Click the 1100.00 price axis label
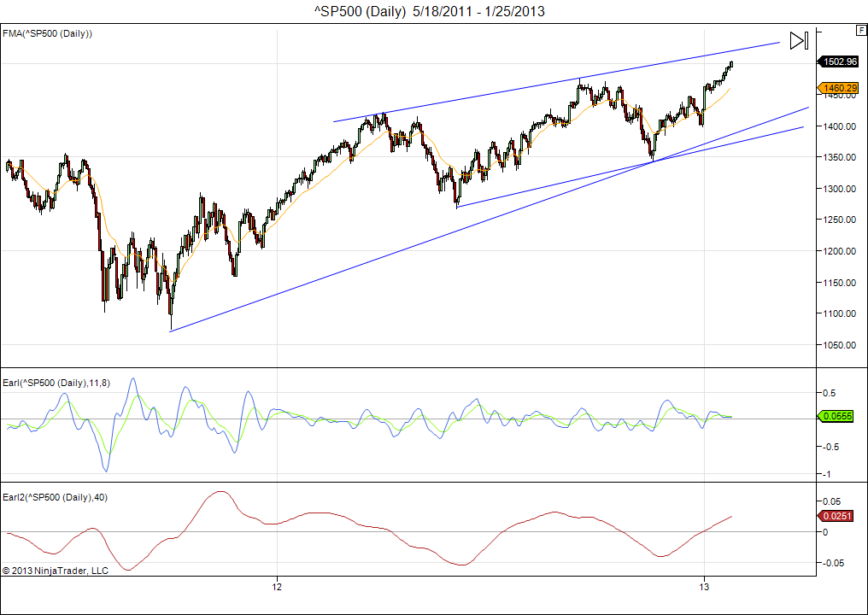The width and height of the screenshot is (868, 615). 839,313
